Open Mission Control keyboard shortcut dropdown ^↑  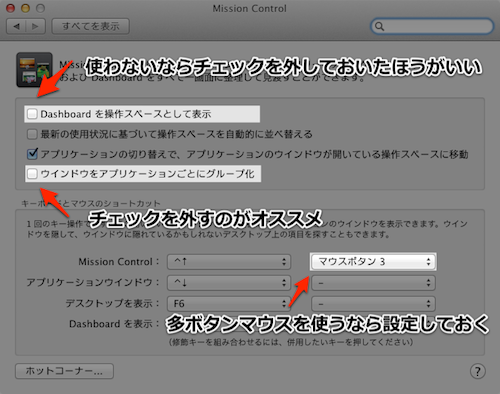(229, 262)
